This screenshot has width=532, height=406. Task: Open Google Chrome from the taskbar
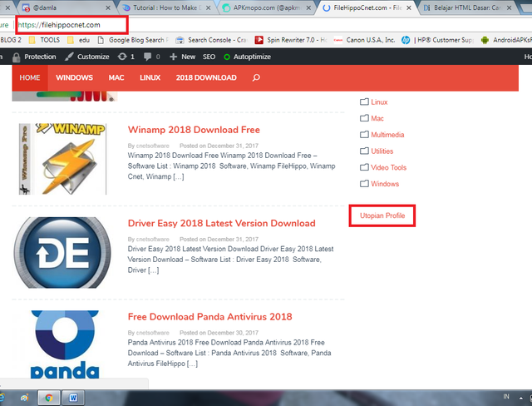(x=48, y=398)
